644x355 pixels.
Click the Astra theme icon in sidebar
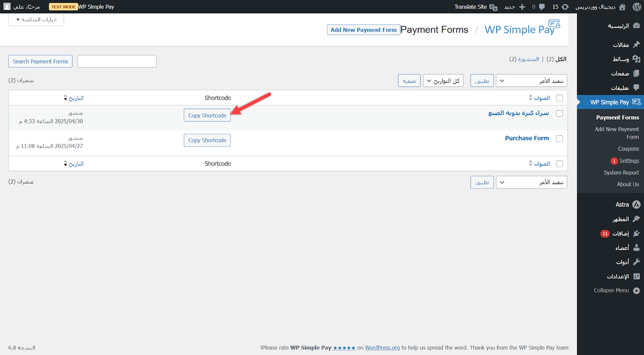coord(636,204)
